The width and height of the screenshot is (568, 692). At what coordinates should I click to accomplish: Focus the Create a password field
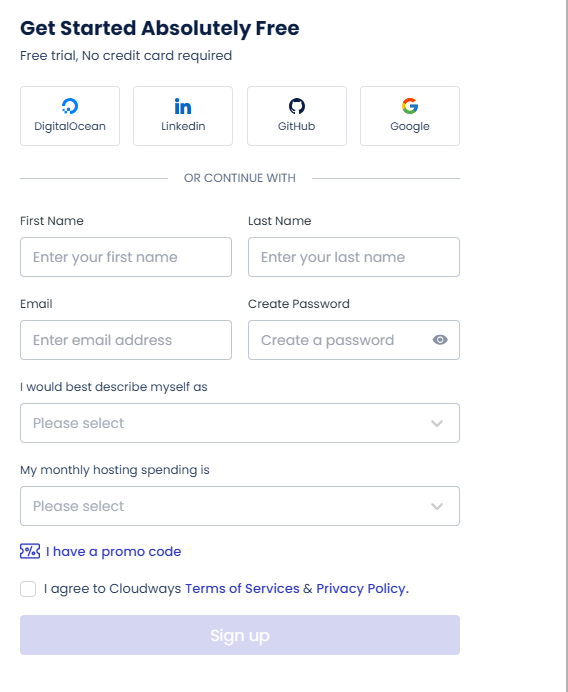354,340
